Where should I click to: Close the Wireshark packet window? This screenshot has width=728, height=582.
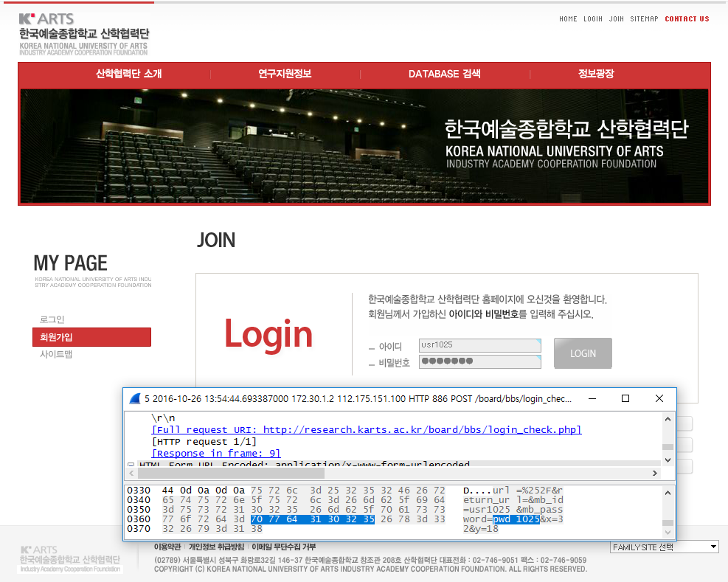click(659, 398)
